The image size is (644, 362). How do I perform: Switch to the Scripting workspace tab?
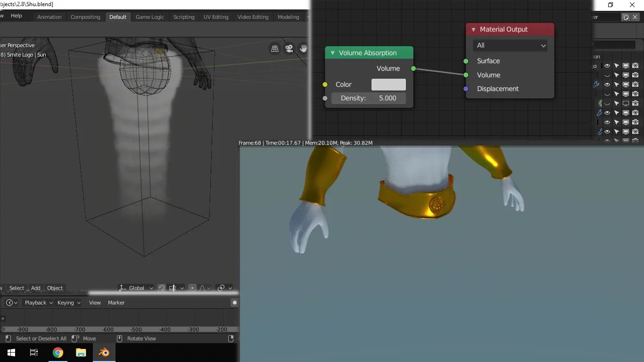coord(184,17)
